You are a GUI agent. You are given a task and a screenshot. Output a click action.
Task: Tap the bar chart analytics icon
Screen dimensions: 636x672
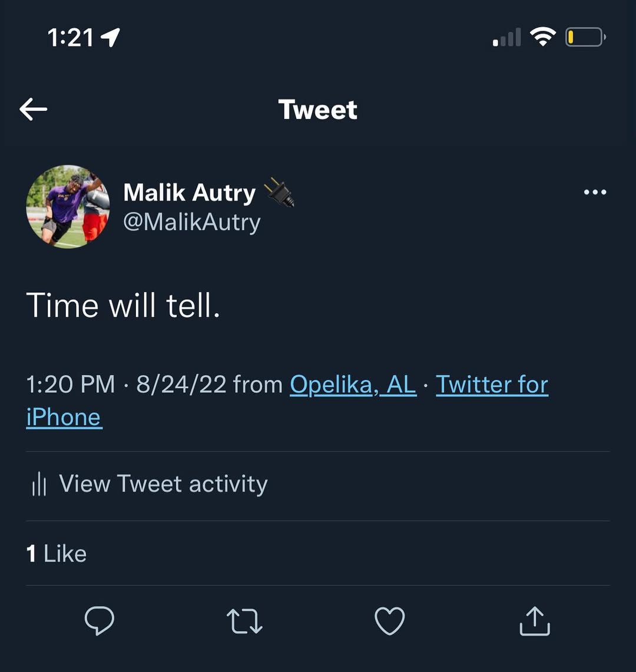point(39,485)
